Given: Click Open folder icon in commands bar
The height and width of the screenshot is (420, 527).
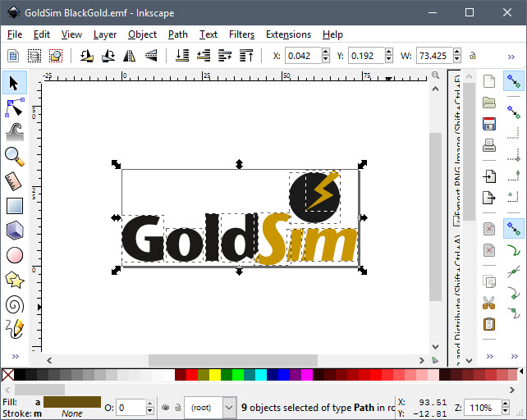Looking at the screenshot, I should click(x=489, y=103).
